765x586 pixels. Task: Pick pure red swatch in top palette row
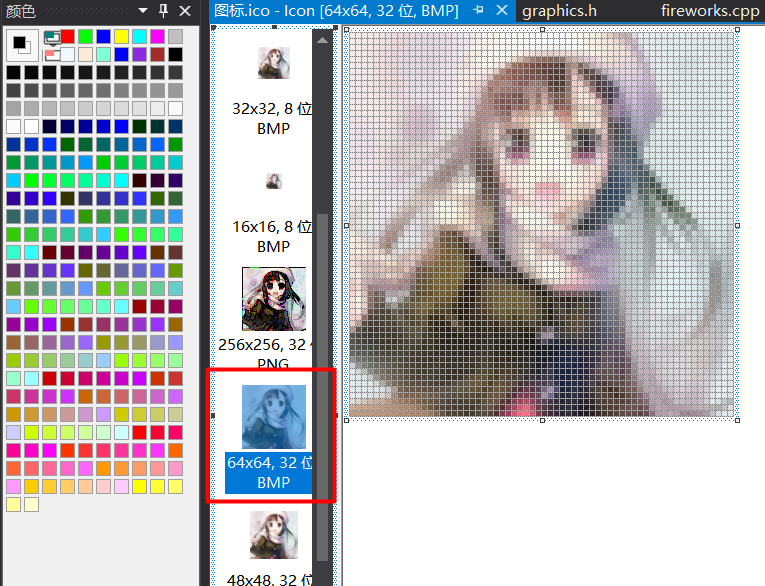pyautogui.click(x=67, y=36)
